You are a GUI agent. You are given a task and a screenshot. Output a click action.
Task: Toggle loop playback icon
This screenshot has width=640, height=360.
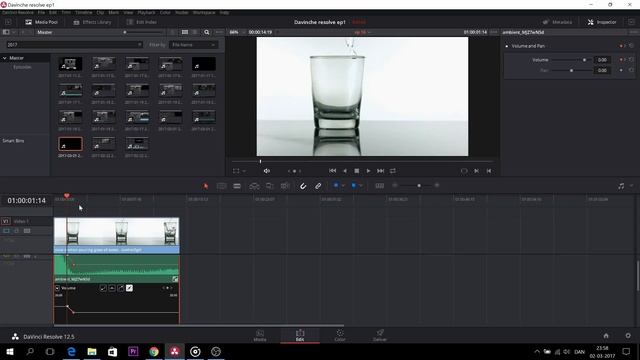393,171
